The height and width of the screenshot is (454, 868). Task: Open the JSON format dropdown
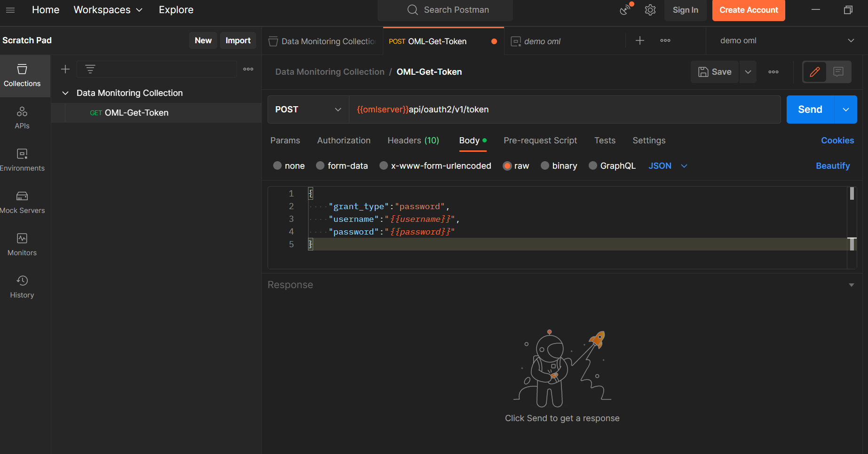click(668, 166)
